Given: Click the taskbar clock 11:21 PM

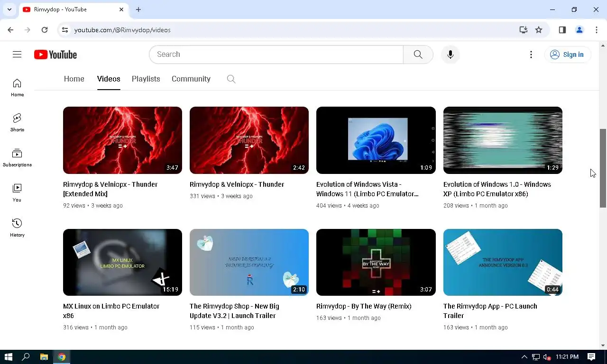Looking at the screenshot, I should 567,357.
